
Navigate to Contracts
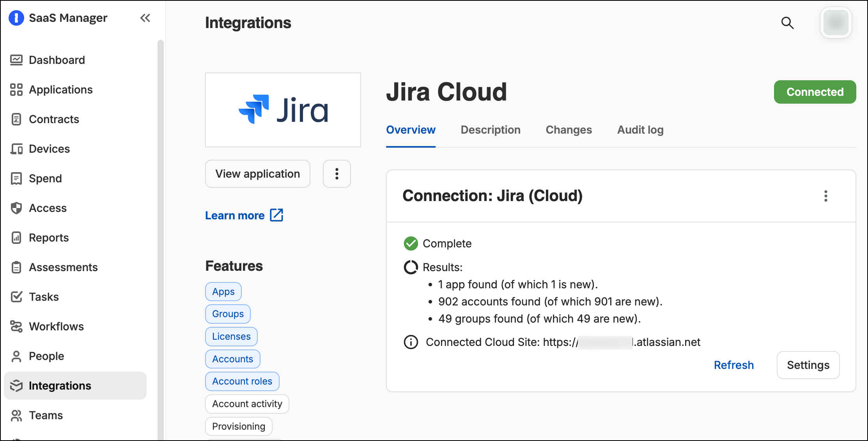click(x=54, y=119)
